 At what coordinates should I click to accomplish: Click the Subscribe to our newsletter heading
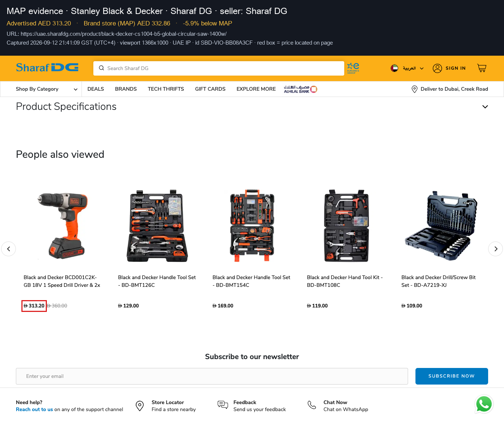point(252,357)
